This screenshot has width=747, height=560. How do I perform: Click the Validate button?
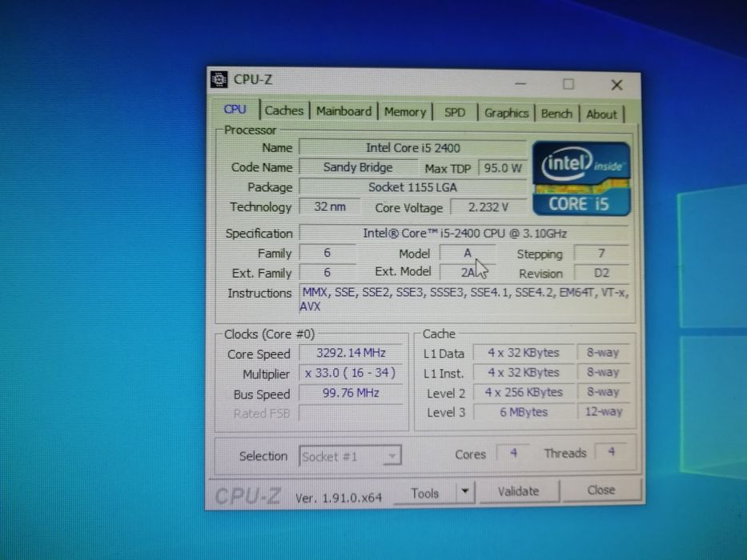pos(518,491)
